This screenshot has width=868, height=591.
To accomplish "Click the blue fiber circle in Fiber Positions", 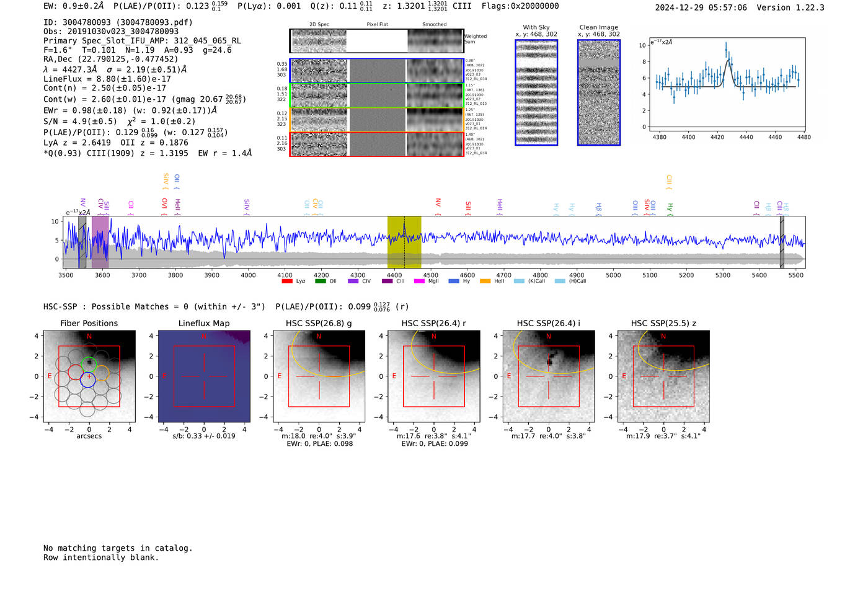I will click(x=87, y=380).
